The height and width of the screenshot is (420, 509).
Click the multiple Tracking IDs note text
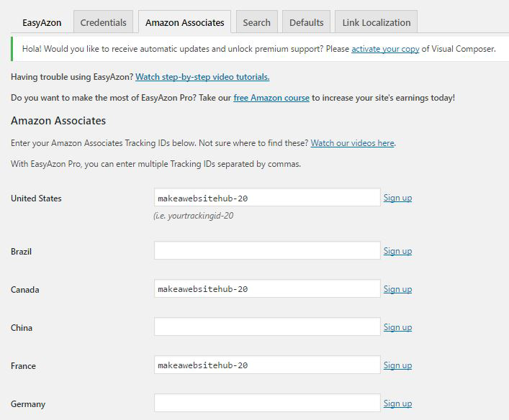point(156,164)
